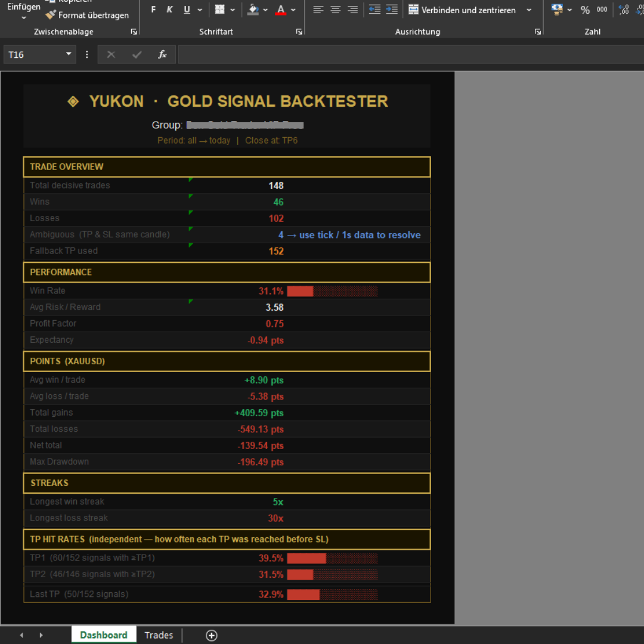
Task: Center text horizontally
Action: pyautogui.click(x=336, y=10)
